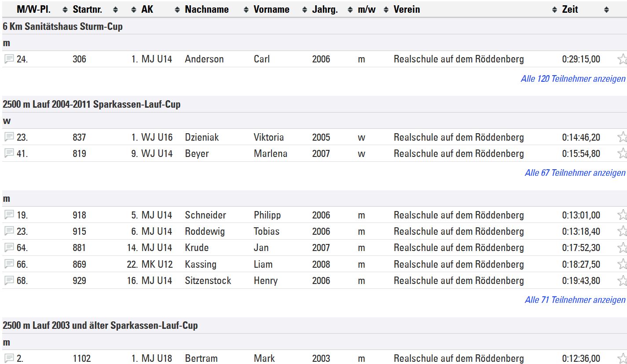Viewport: 627px width, 364px height.
Task: Mark Tobias Roddewig as favorite star
Action: (622, 231)
